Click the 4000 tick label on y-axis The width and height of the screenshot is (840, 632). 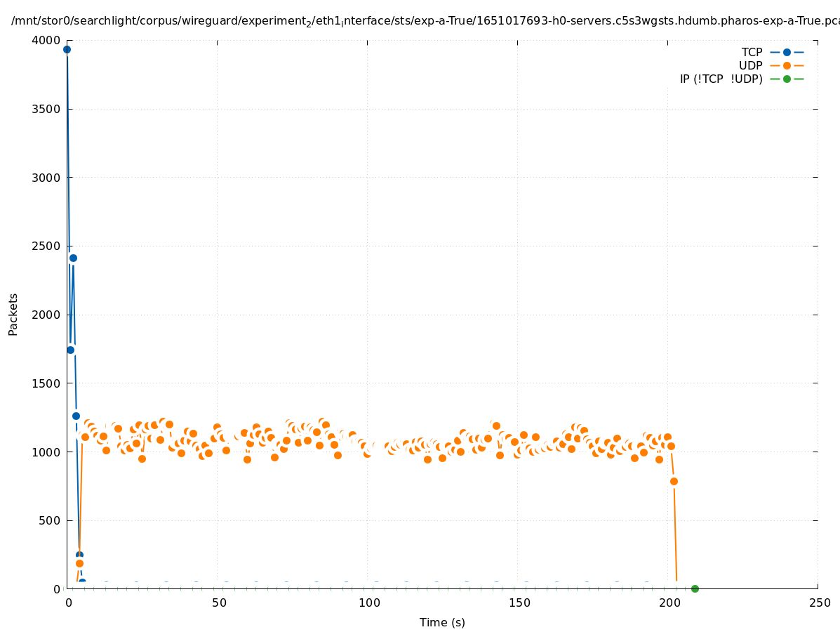coord(46,40)
